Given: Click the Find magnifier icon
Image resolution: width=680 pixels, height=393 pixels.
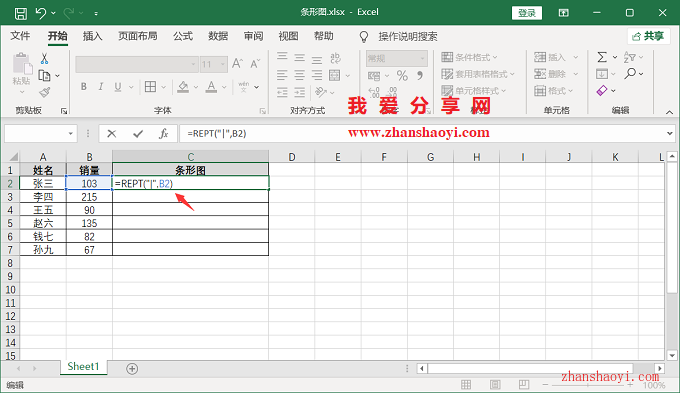Looking at the screenshot, I should click(x=630, y=73).
